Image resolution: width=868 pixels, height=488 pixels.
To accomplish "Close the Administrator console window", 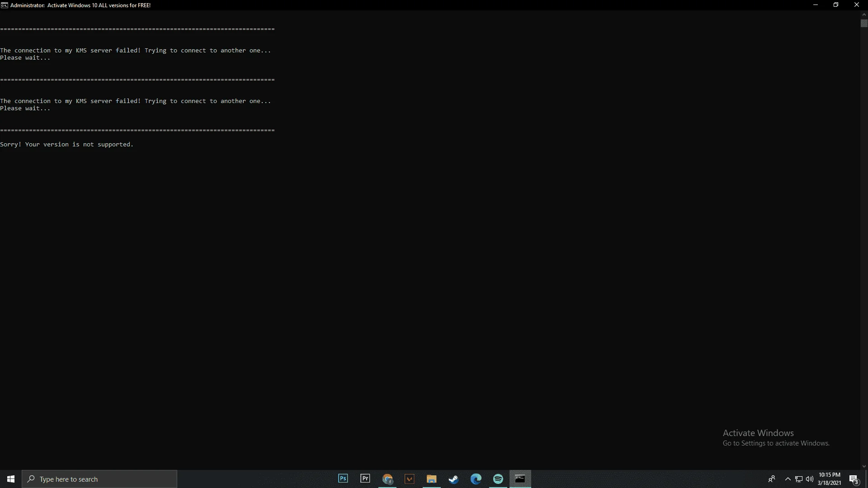I will pos(857,5).
